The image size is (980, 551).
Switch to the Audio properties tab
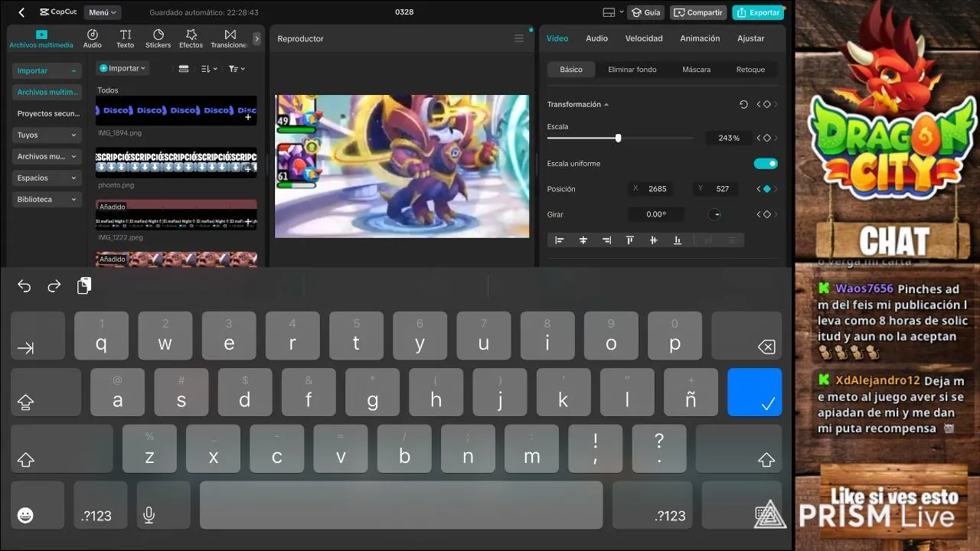click(x=596, y=38)
